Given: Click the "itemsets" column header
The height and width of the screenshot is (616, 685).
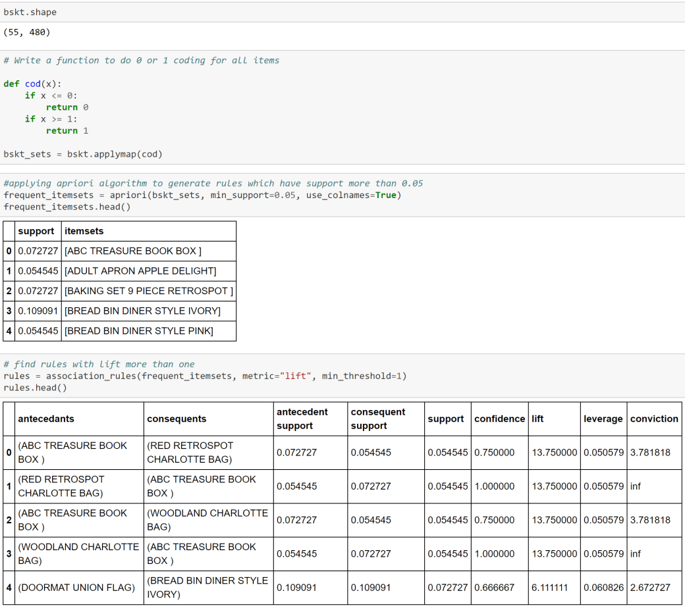Looking at the screenshot, I should 149,232.
